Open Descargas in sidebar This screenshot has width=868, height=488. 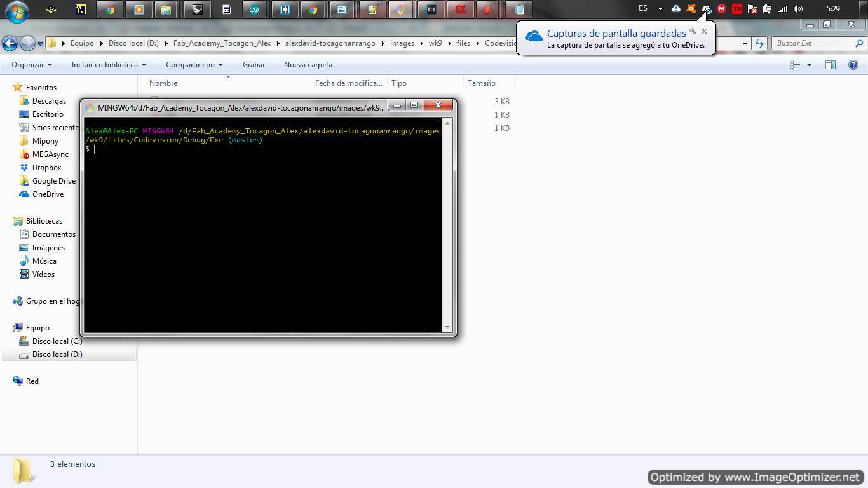(49, 101)
